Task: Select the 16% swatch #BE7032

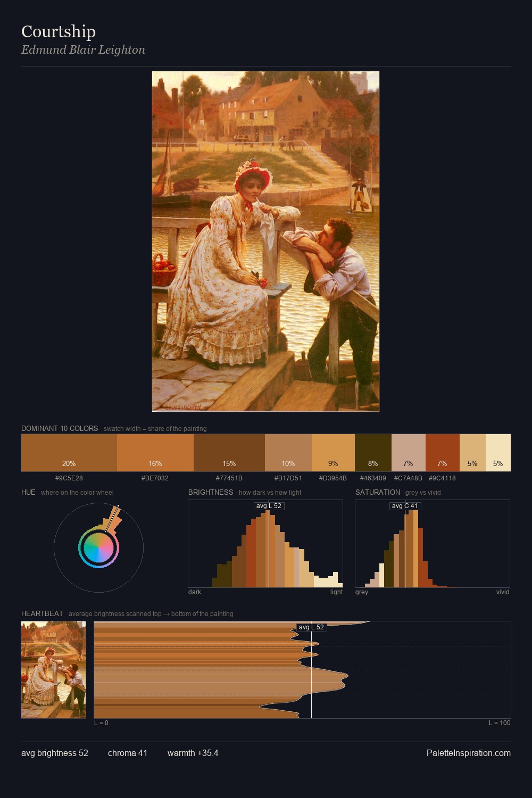Action: coord(155,453)
